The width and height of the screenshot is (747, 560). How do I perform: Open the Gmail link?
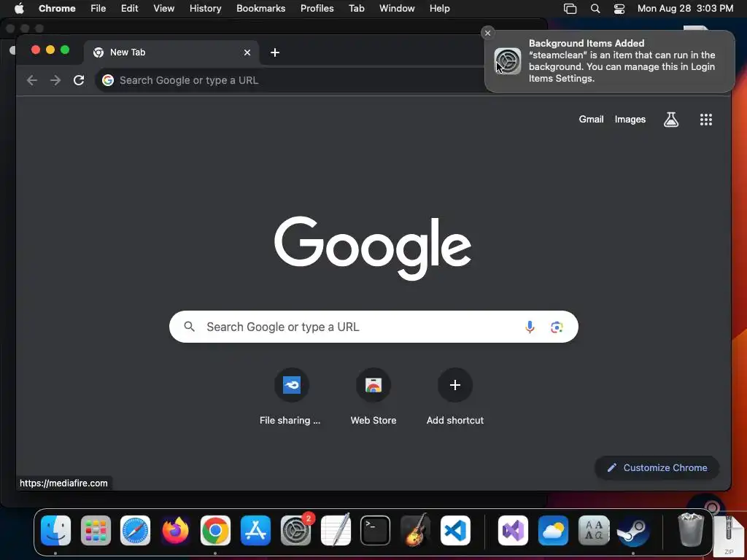591,120
